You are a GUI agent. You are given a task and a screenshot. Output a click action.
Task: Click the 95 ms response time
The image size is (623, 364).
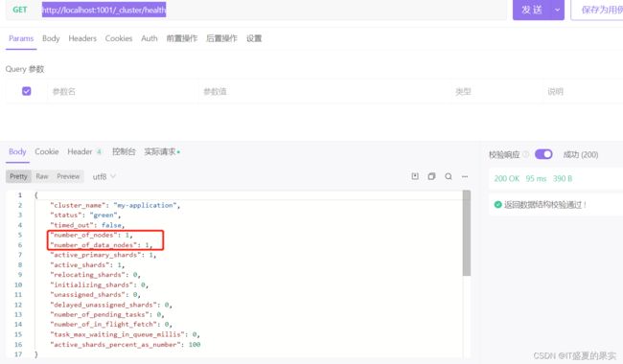point(536,178)
